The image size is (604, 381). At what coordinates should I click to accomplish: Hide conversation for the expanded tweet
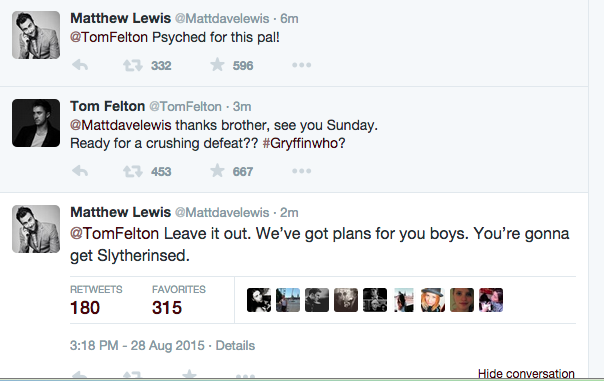[x=526, y=373]
